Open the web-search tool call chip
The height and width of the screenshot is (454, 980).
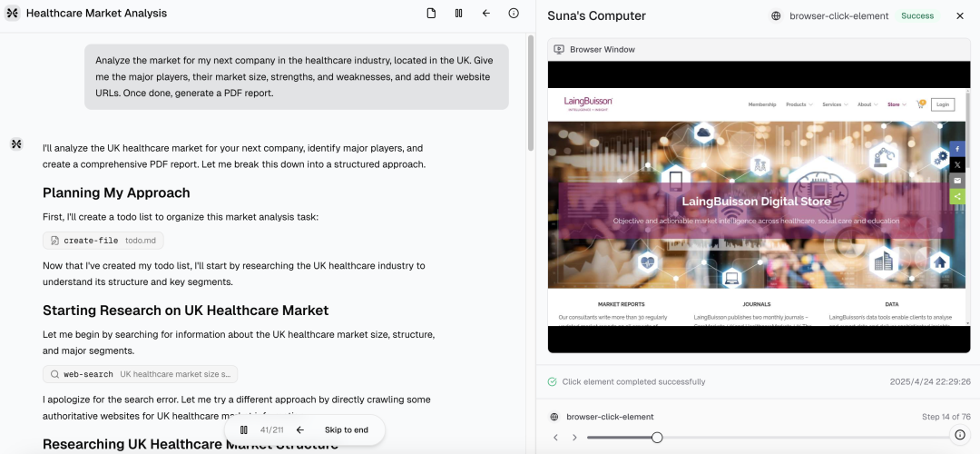click(140, 375)
